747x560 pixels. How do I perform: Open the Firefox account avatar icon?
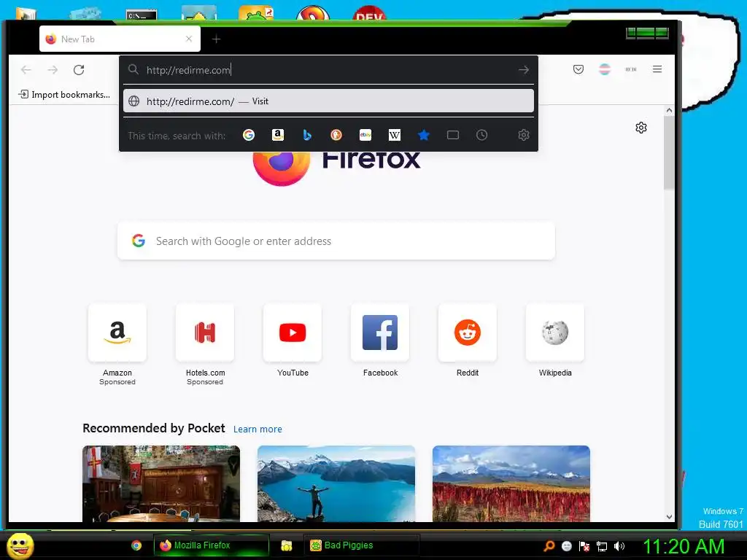coord(605,69)
